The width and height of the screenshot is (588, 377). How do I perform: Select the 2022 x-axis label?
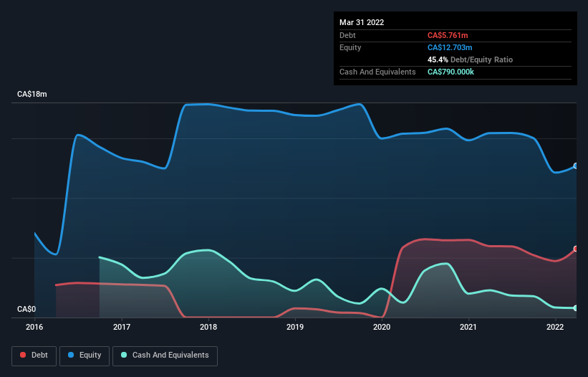click(555, 327)
